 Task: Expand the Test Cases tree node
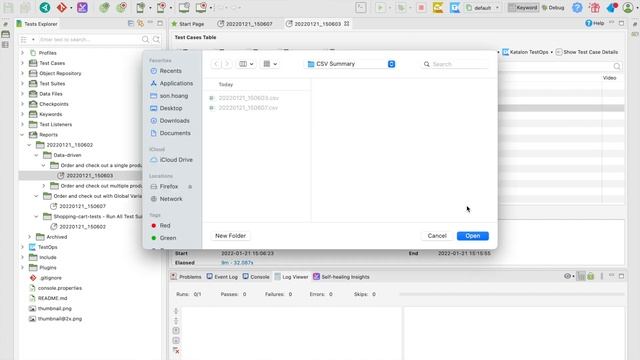pos(22,63)
